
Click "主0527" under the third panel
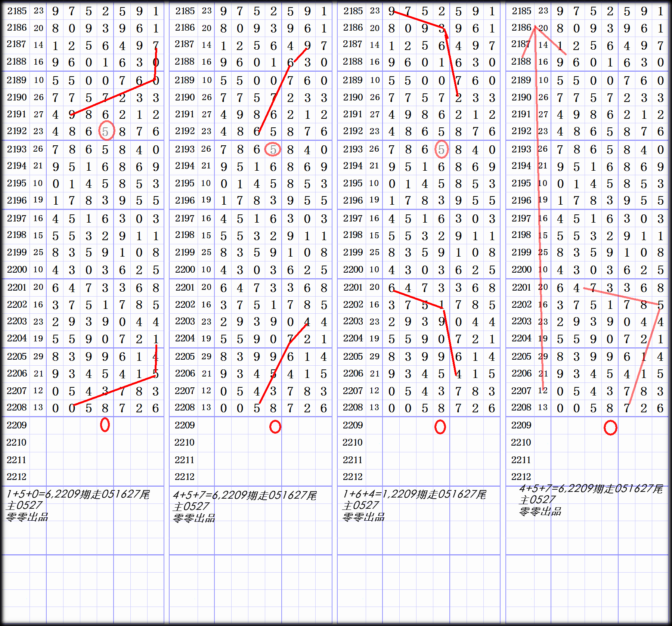361,505
